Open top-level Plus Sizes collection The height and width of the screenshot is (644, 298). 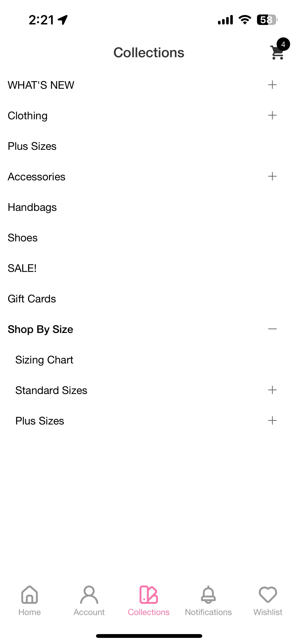coord(32,146)
